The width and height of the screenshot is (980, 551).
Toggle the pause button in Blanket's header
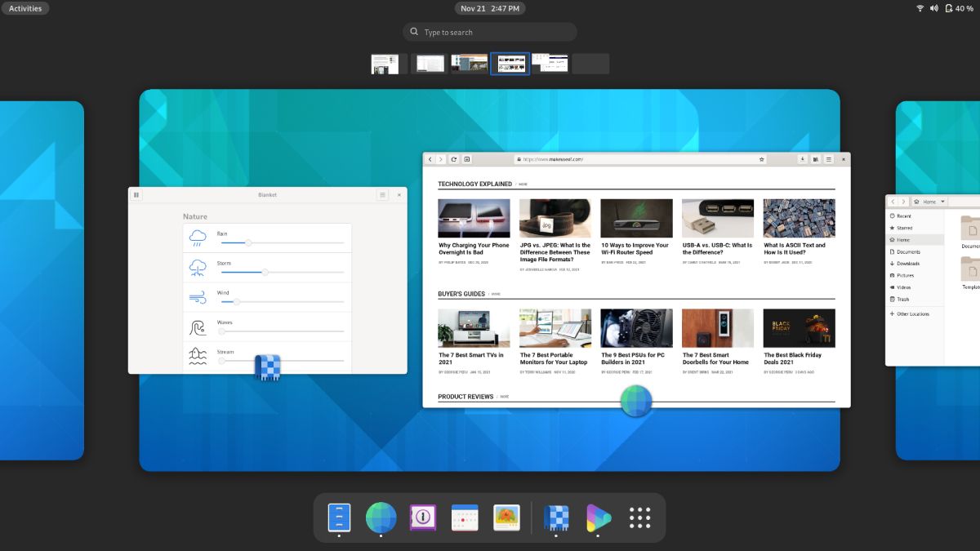136,194
